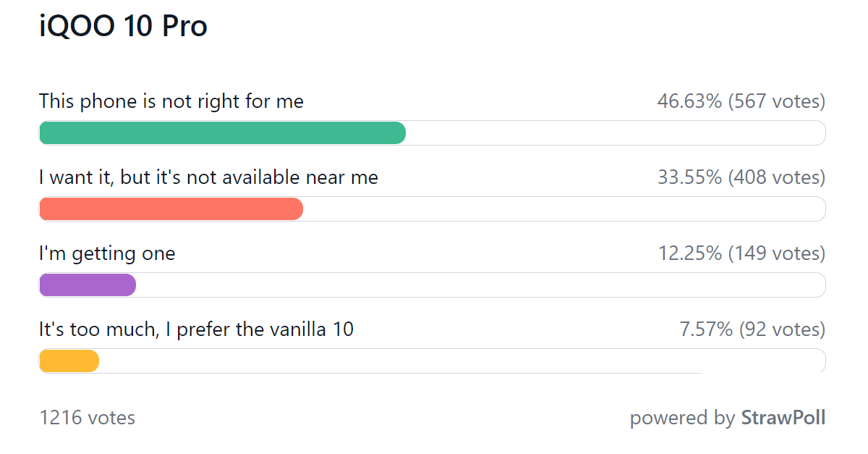Select 'It's too much, I prefer the vanilla 10'
Screen dimensions: 868x454
pyautogui.click(x=196, y=330)
